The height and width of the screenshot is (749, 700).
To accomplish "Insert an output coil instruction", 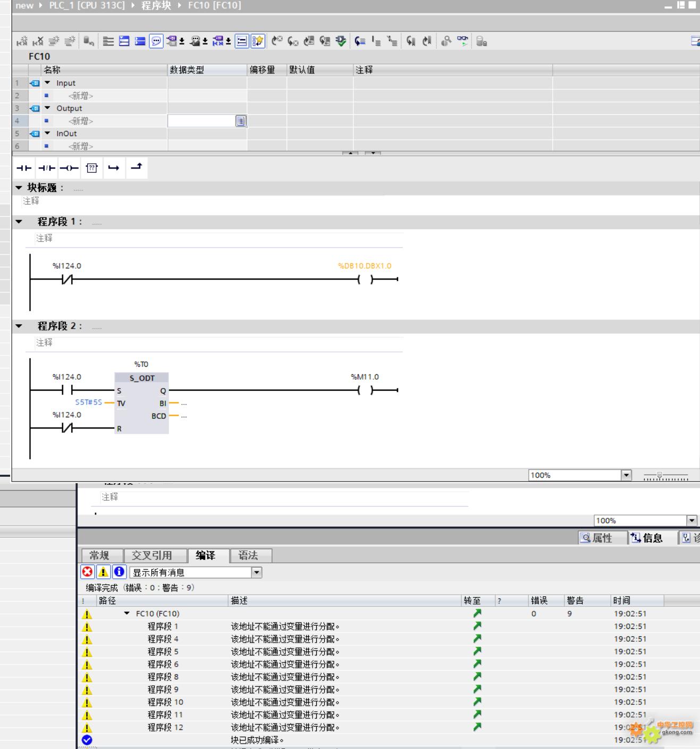I will 69,168.
